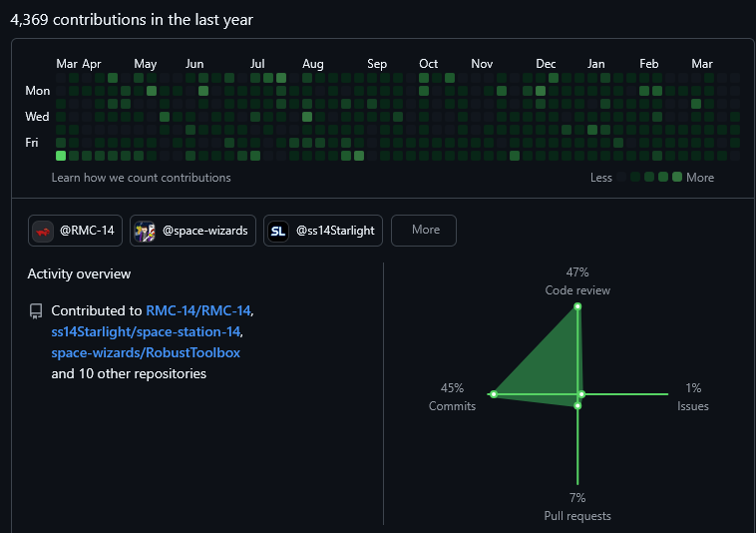Click the RMC-14 organization avatar icon

pyautogui.click(x=43, y=231)
